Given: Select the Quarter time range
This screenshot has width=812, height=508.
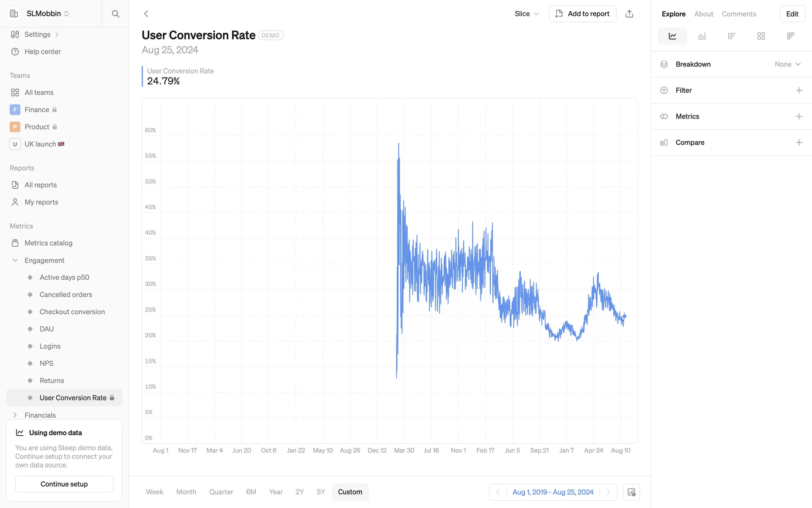Looking at the screenshot, I should point(221,492).
